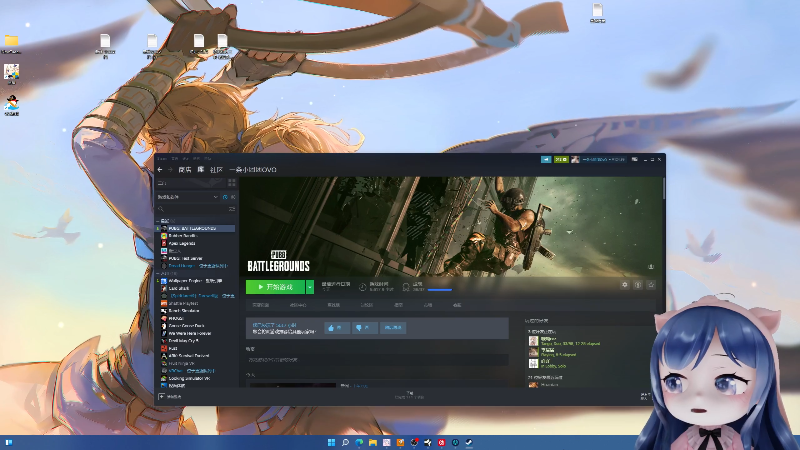Open the 商店 store tab
This screenshot has width=800, height=450.
click(x=185, y=169)
